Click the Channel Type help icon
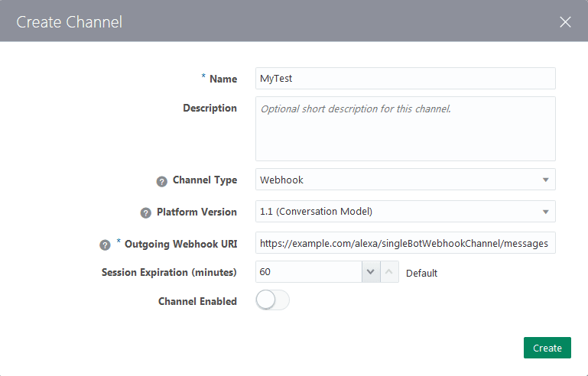588x376 pixels. click(x=161, y=181)
